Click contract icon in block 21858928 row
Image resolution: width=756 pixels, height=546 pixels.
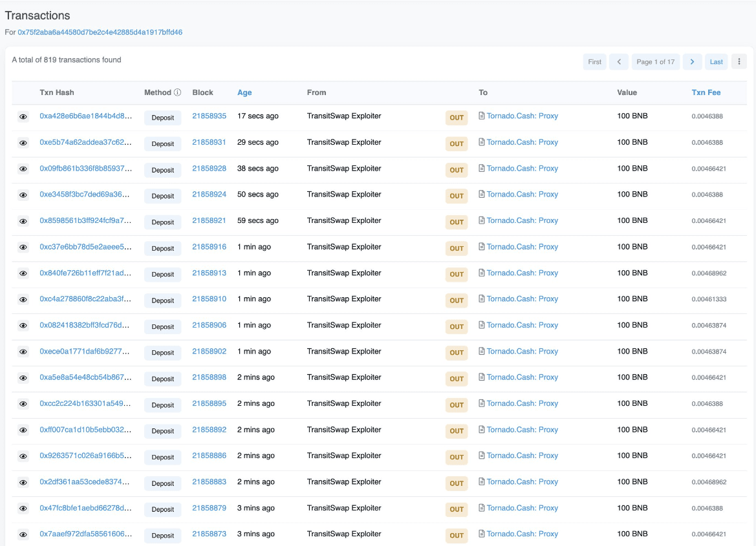tap(481, 168)
